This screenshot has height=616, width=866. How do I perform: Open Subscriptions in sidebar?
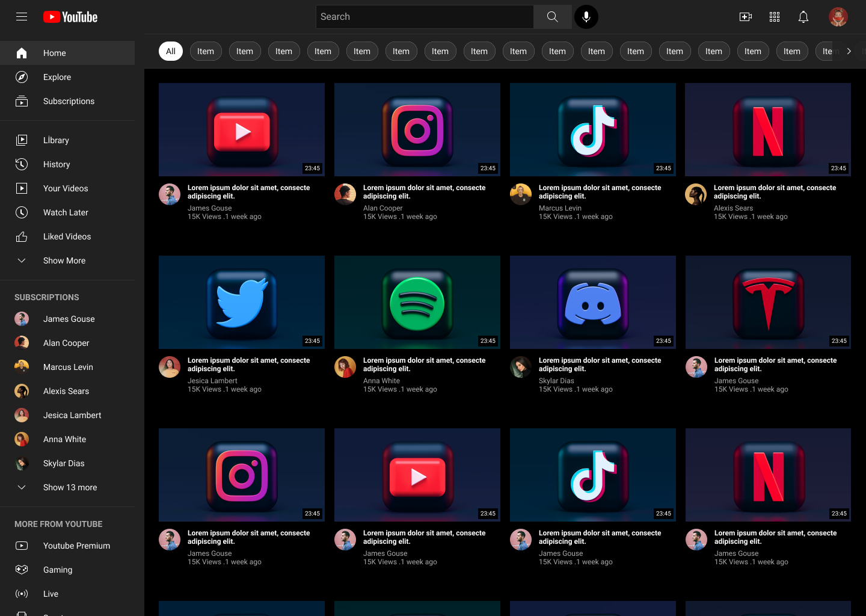pyautogui.click(x=67, y=101)
